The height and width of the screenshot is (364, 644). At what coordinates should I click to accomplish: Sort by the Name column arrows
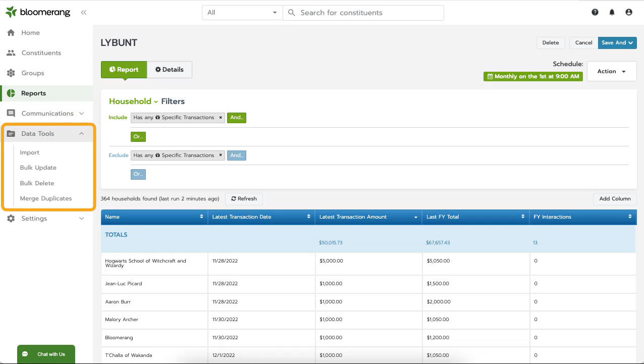point(202,217)
